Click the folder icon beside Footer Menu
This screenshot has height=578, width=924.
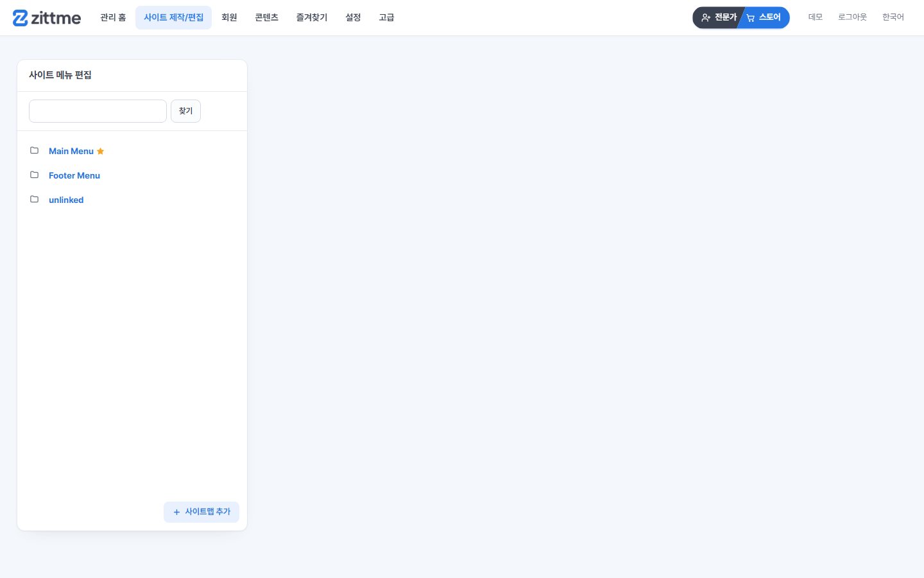click(35, 175)
